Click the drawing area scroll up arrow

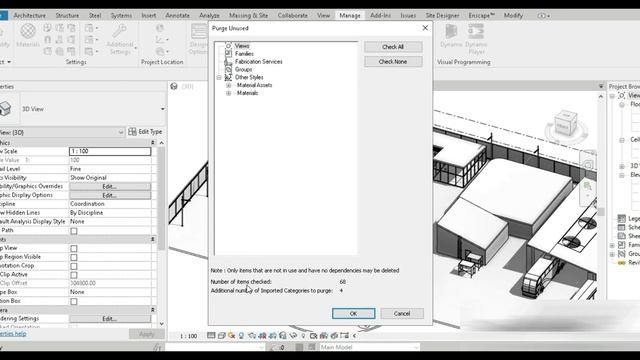(600, 96)
